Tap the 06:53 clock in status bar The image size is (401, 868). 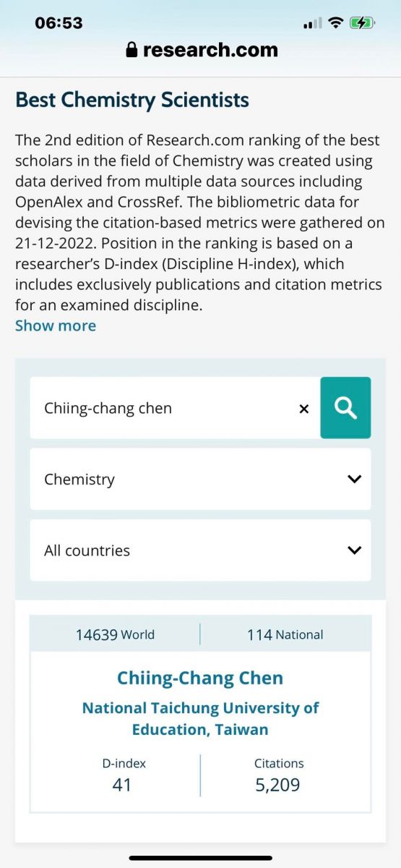coord(59,23)
